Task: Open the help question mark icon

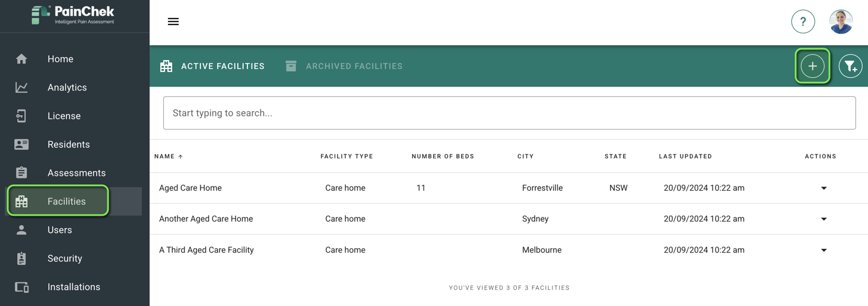Action: pyautogui.click(x=803, y=22)
